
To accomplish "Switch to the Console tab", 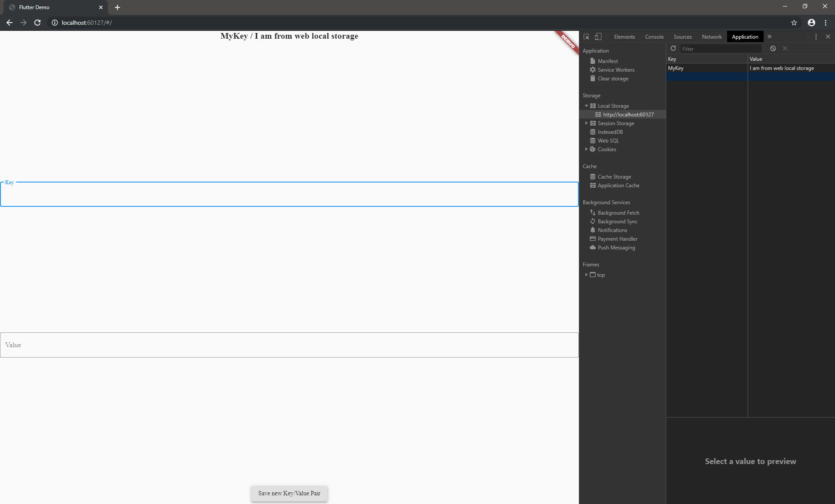I will coord(654,37).
